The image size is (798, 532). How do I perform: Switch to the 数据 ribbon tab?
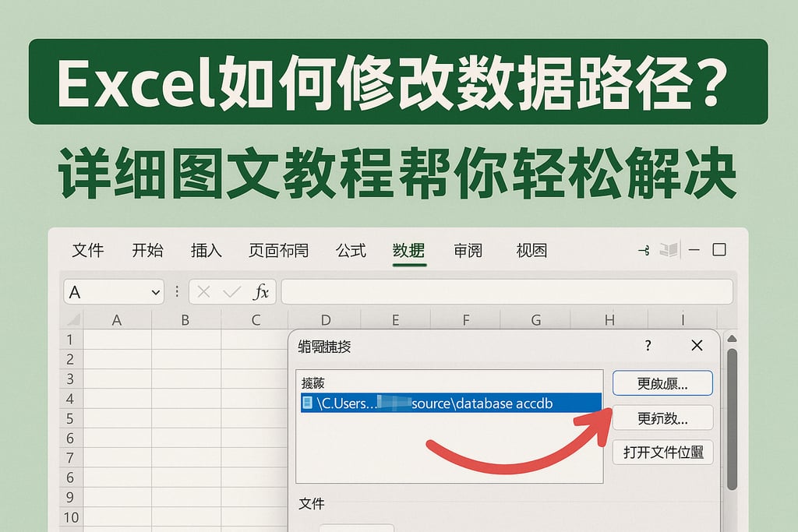click(x=408, y=251)
